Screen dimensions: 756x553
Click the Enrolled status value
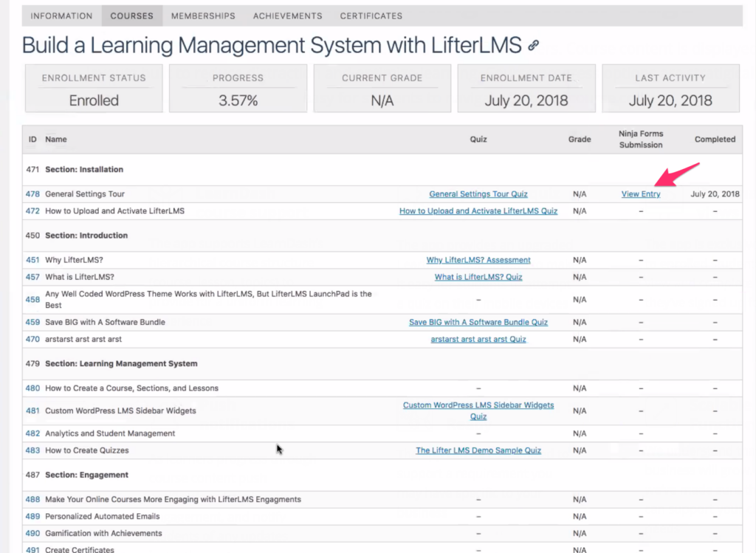(x=94, y=100)
